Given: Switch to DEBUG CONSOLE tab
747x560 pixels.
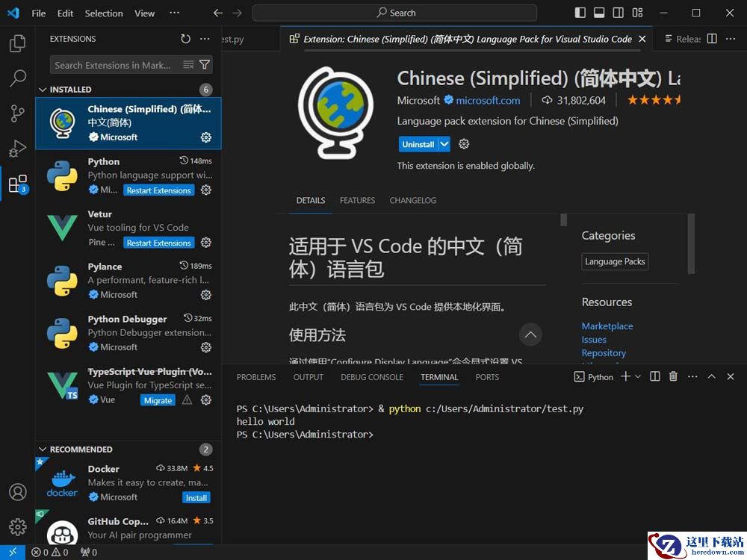Looking at the screenshot, I should (x=372, y=377).
